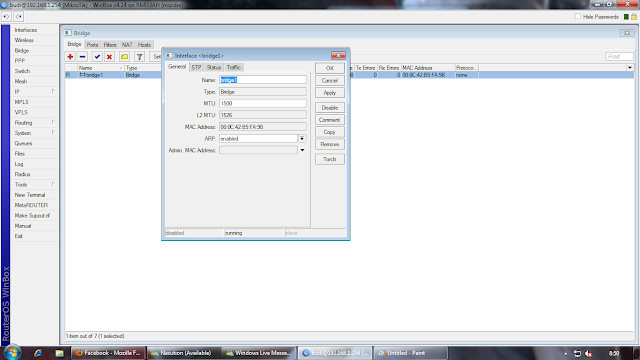Click the blue minus remove icon

[x=82, y=57]
